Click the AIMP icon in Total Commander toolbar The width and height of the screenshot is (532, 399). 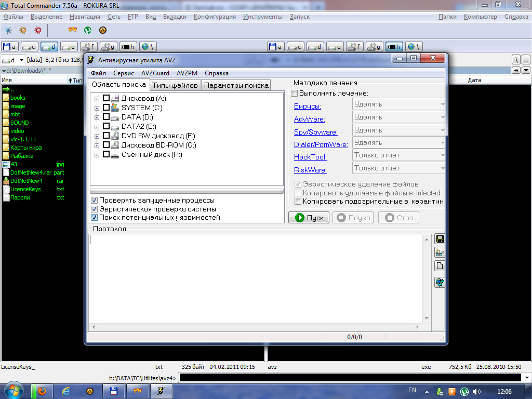coord(103,30)
